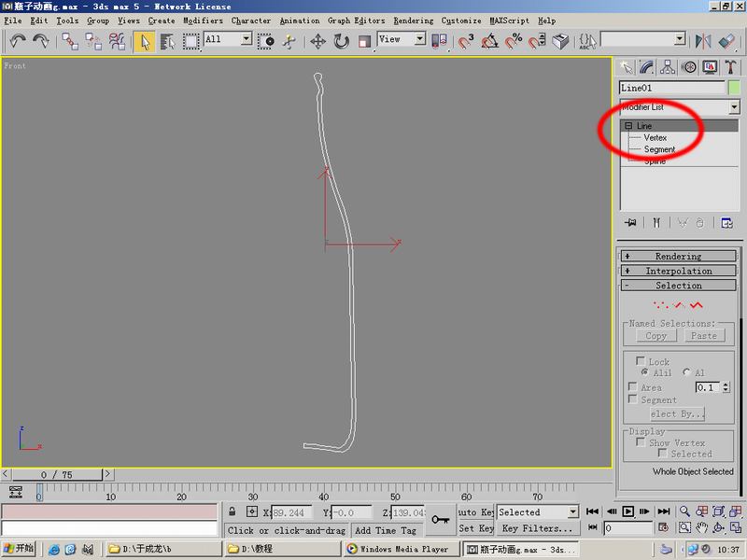Image resolution: width=747 pixels, height=560 pixels.
Task: Toggle the Angle Snap icon
Action: (x=489, y=41)
